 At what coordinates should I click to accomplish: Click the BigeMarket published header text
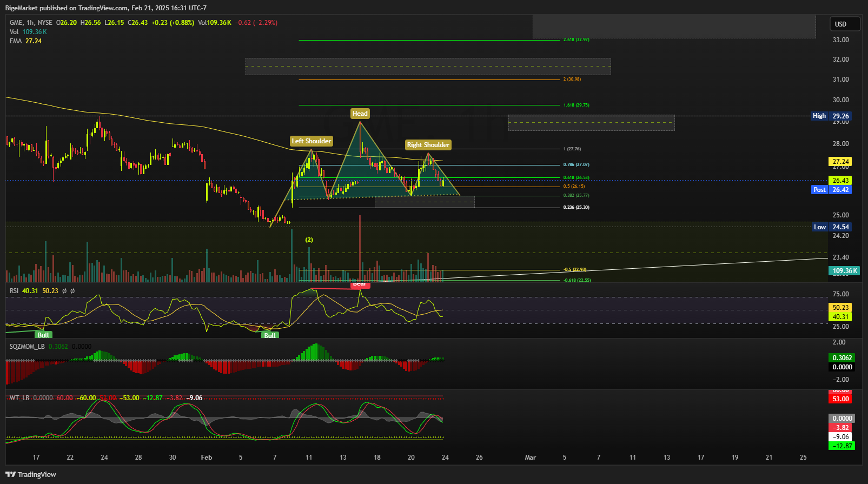(x=106, y=8)
